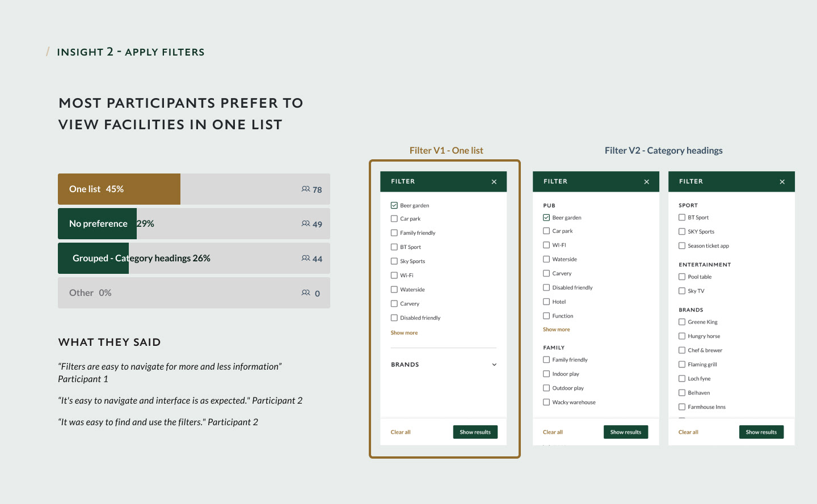Check the Greene King brand checkbox
Screen dimensions: 817x504
point(682,322)
